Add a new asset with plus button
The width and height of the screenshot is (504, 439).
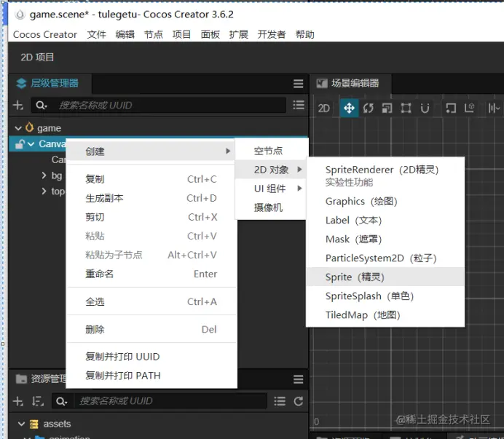coord(18,401)
